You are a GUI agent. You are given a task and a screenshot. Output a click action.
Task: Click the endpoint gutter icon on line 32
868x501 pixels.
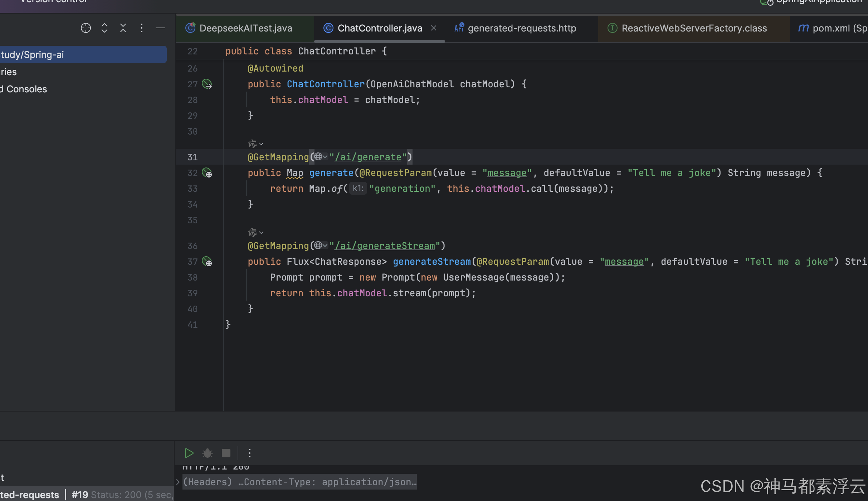pyautogui.click(x=207, y=173)
